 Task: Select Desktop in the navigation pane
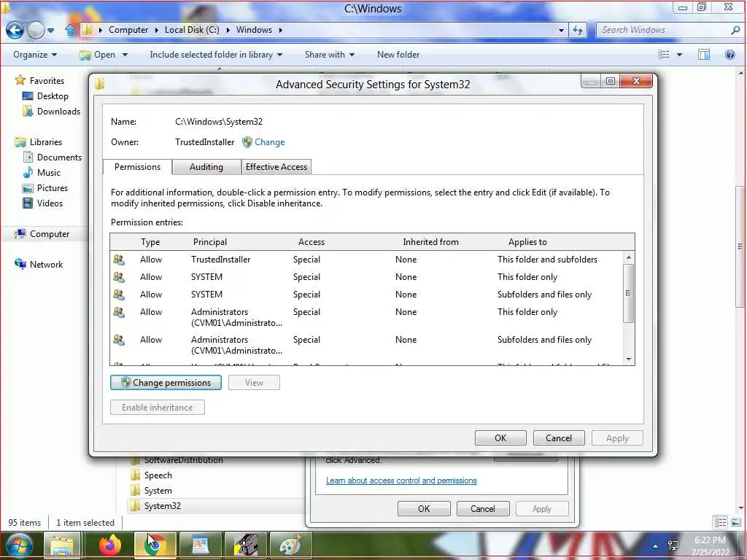click(46, 96)
